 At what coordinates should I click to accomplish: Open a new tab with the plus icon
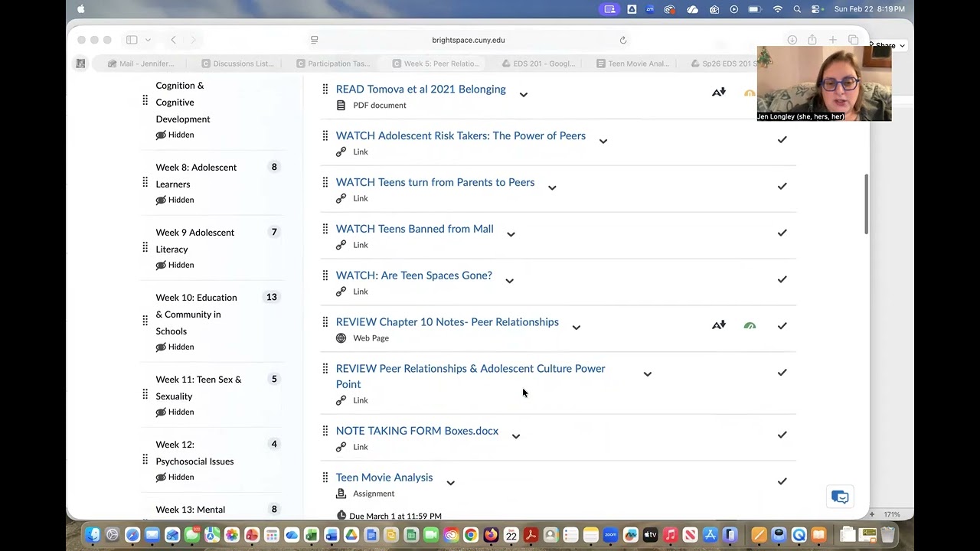[833, 40]
